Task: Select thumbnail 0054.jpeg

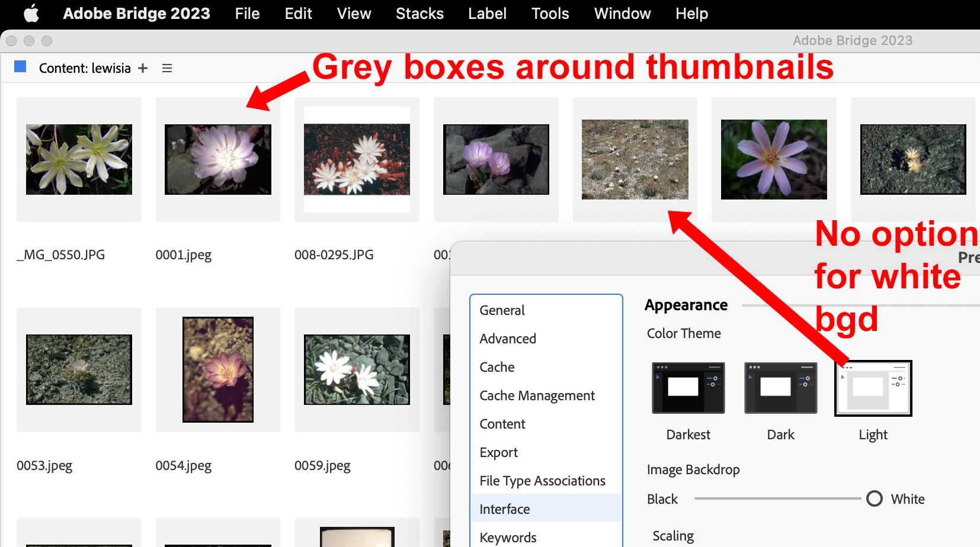Action: pyautogui.click(x=218, y=369)
